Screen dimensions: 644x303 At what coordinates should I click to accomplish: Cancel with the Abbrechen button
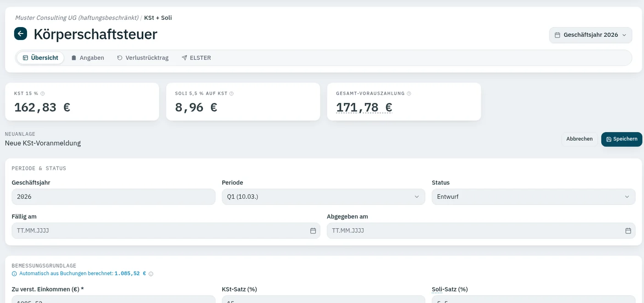click(x=579, y=139)
